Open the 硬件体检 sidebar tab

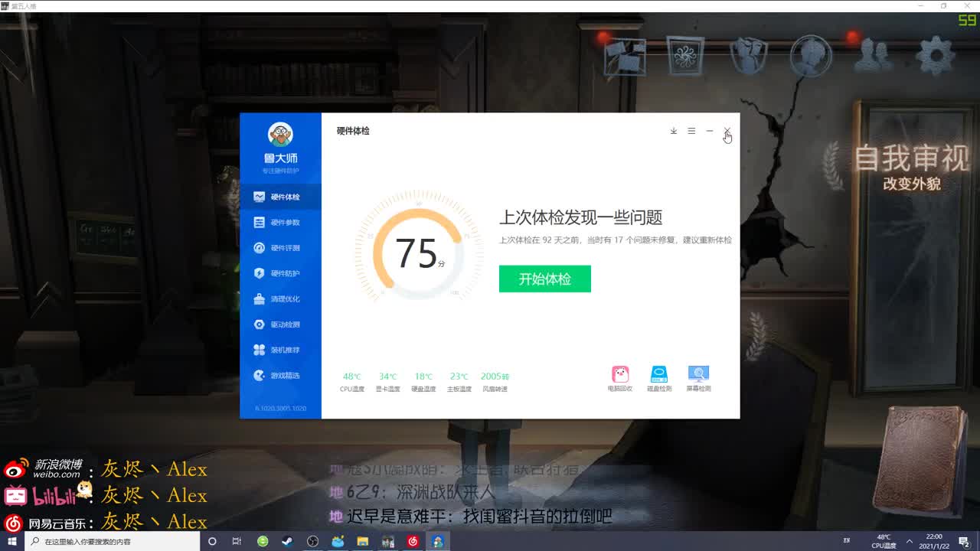coord(280,197)
